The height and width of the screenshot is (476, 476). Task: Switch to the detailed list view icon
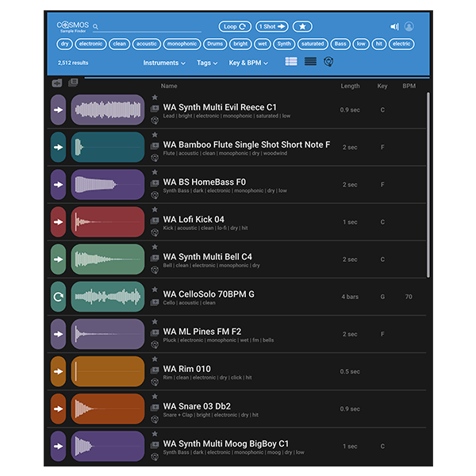click(x=291, y=62)
